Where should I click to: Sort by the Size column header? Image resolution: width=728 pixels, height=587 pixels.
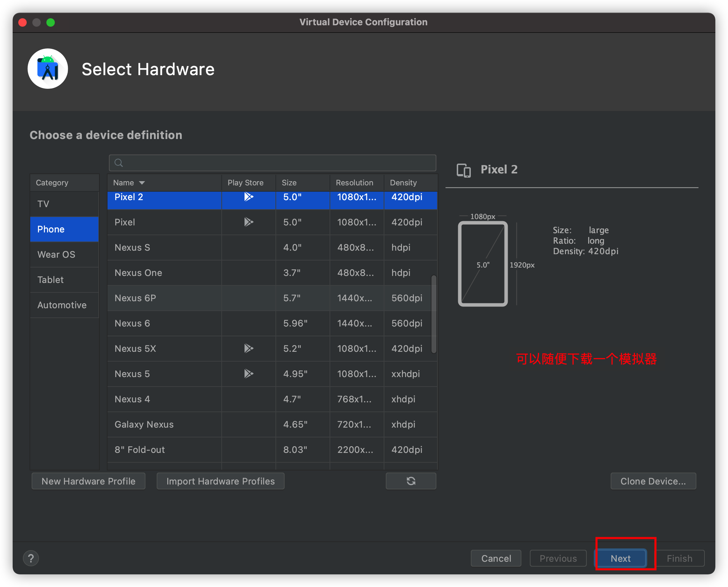point(303,183)
